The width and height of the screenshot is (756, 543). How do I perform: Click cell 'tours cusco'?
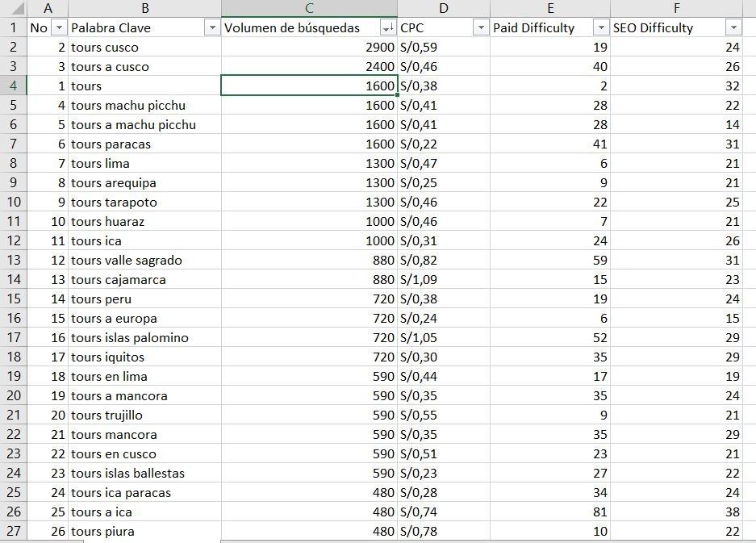(x=144, y=48)
